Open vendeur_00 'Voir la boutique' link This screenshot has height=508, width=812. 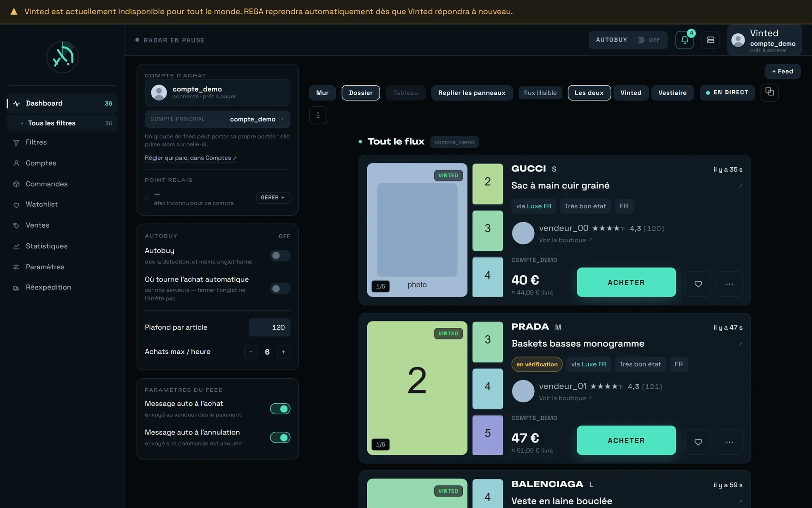pos(565,240)
